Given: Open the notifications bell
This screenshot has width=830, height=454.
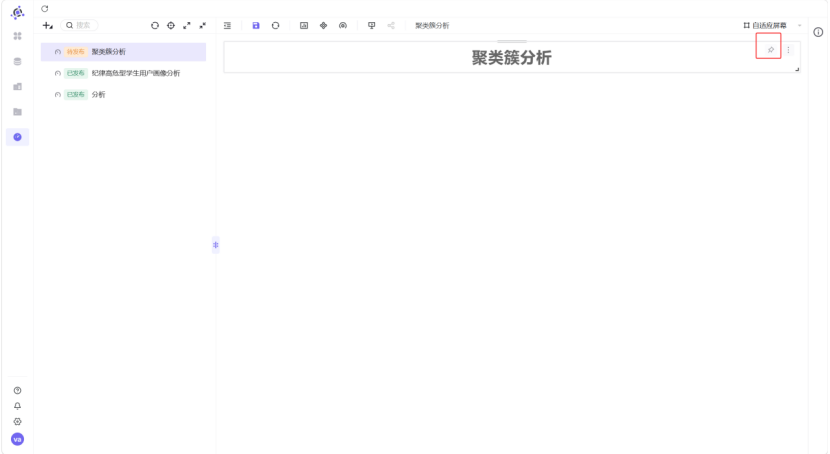Looking at the screenshot, I should [17, 406].
